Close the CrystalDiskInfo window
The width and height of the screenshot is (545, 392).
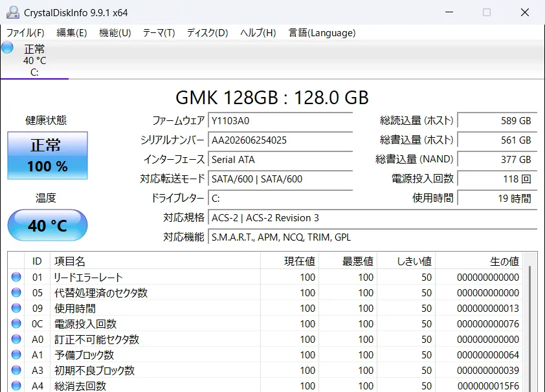point(525,12)
